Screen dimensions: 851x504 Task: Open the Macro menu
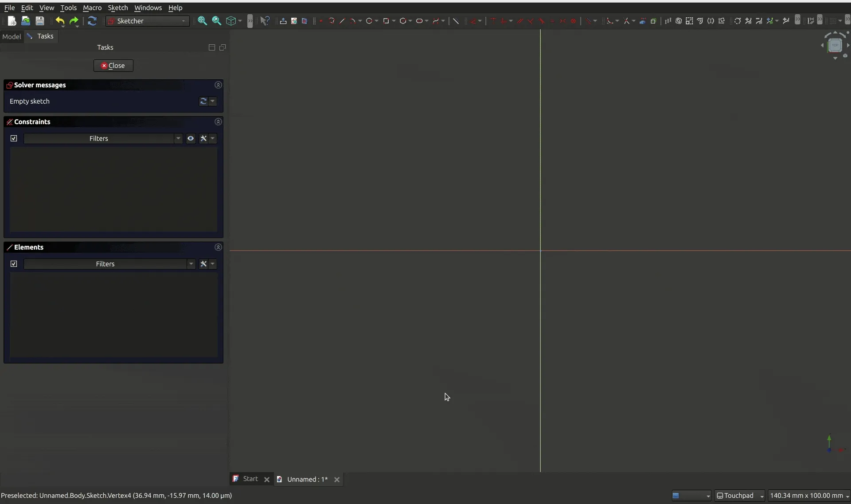[x=92, y=8]
